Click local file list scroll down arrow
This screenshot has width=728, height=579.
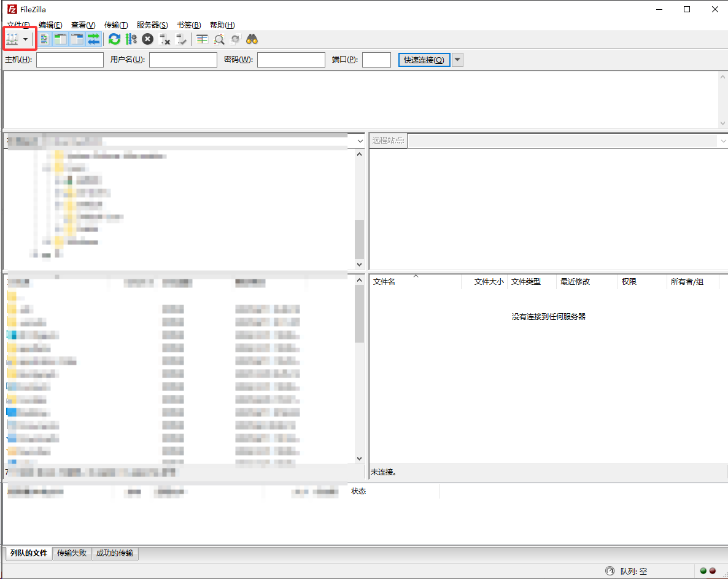point(359,458)
